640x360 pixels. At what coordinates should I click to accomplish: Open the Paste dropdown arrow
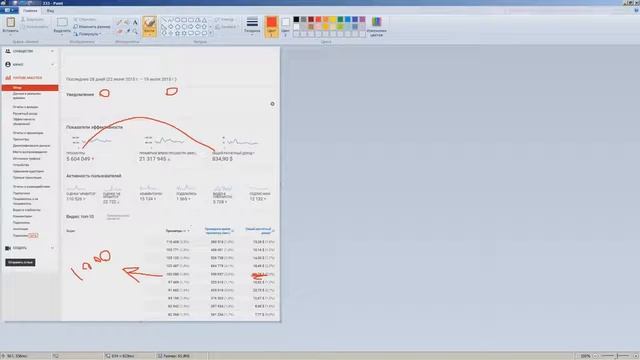(x=11, y=35)
